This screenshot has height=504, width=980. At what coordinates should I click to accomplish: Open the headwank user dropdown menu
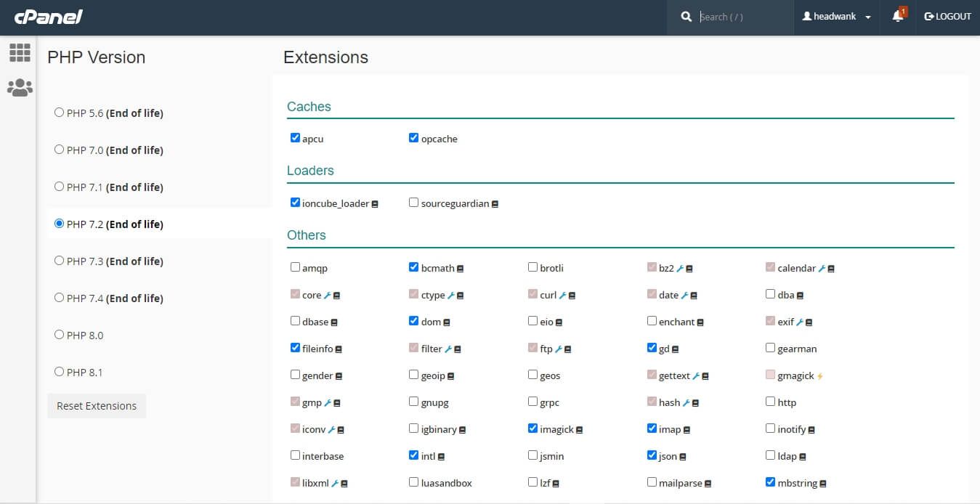[836, 17]
